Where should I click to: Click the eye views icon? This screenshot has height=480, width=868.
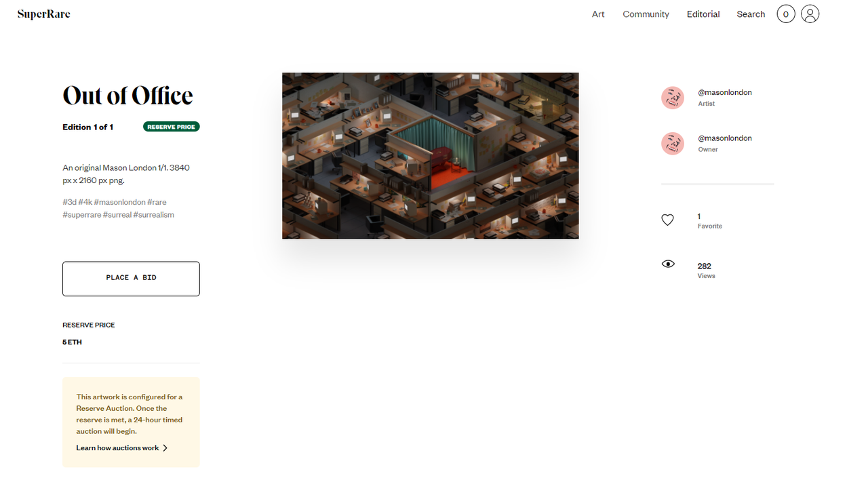[668, 264]
